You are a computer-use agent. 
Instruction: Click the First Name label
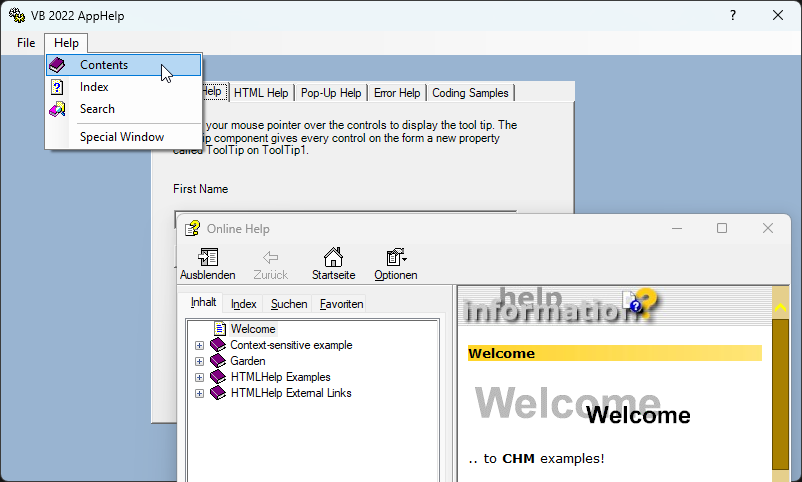200,189
